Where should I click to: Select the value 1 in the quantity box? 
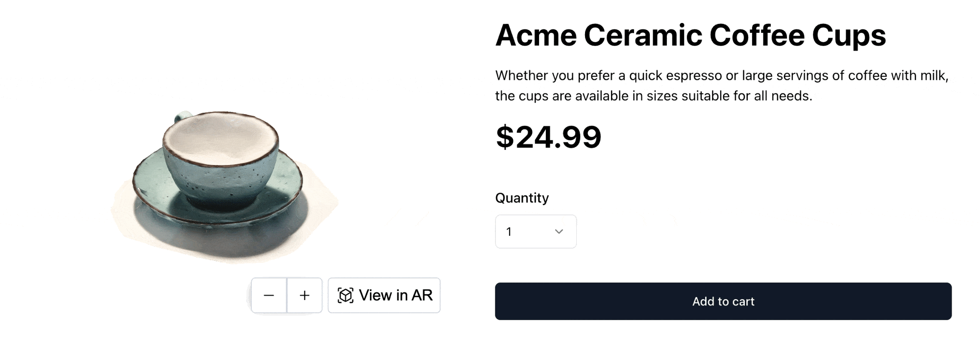pyautogui.click(x=510, y=232)
